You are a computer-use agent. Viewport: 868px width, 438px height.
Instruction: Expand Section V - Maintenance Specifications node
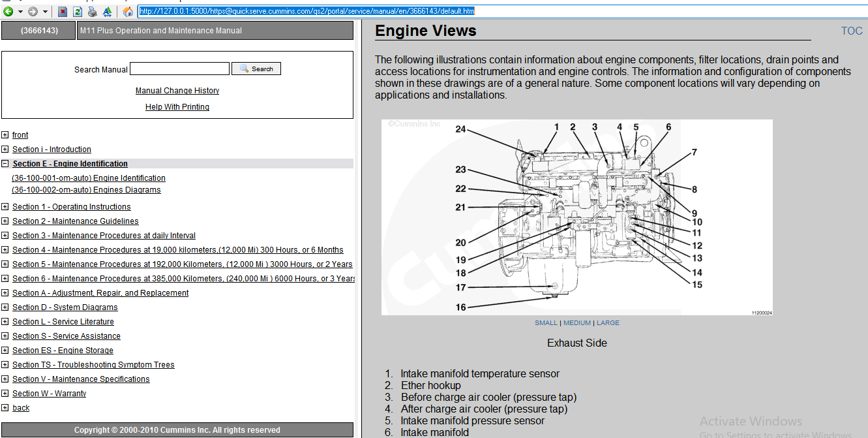[x=5, y=379]
